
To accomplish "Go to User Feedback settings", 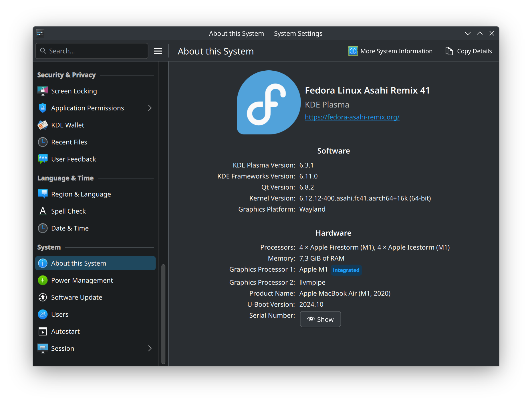I will pos(95,159).
